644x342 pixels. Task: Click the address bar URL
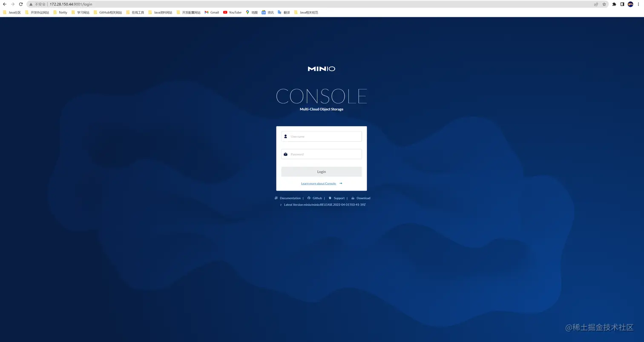pyautogui.click(x=71, y=4)
